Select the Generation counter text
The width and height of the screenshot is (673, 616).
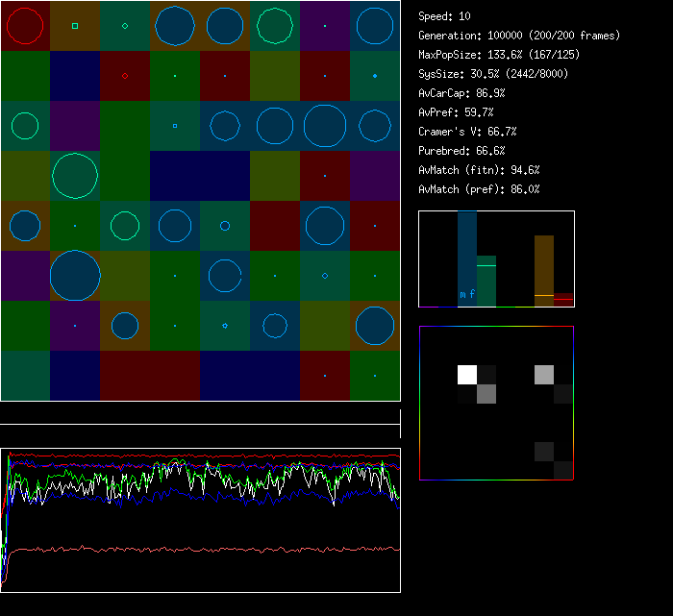coord(519,36)
